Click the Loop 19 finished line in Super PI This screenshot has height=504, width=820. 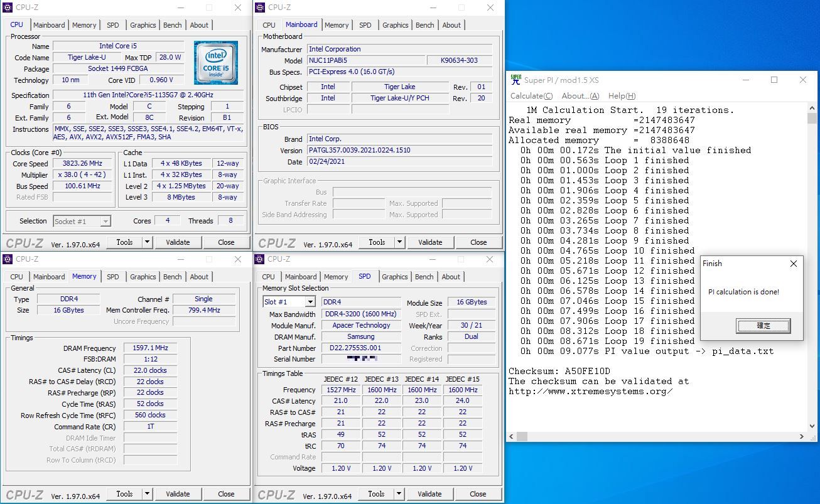pyautogui.click(x=607, y=341)
